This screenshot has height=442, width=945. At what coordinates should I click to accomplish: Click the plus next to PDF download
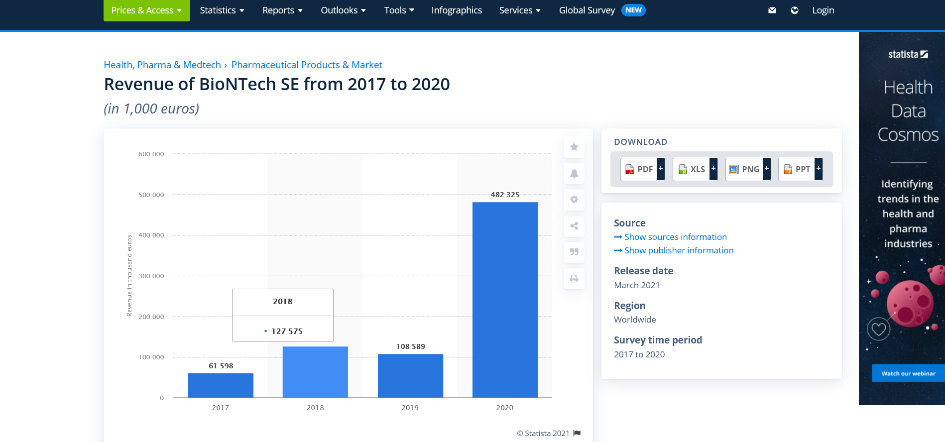(661, 169)
